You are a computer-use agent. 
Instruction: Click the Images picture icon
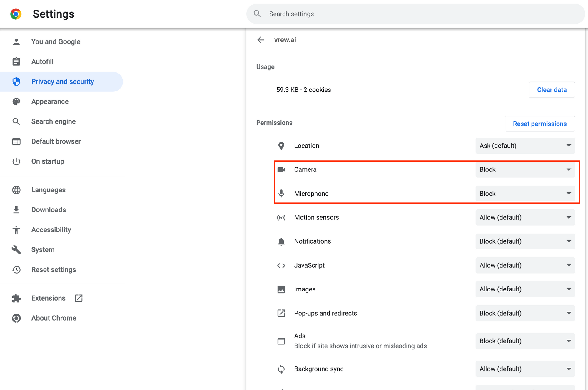click(x=281, y=289)
